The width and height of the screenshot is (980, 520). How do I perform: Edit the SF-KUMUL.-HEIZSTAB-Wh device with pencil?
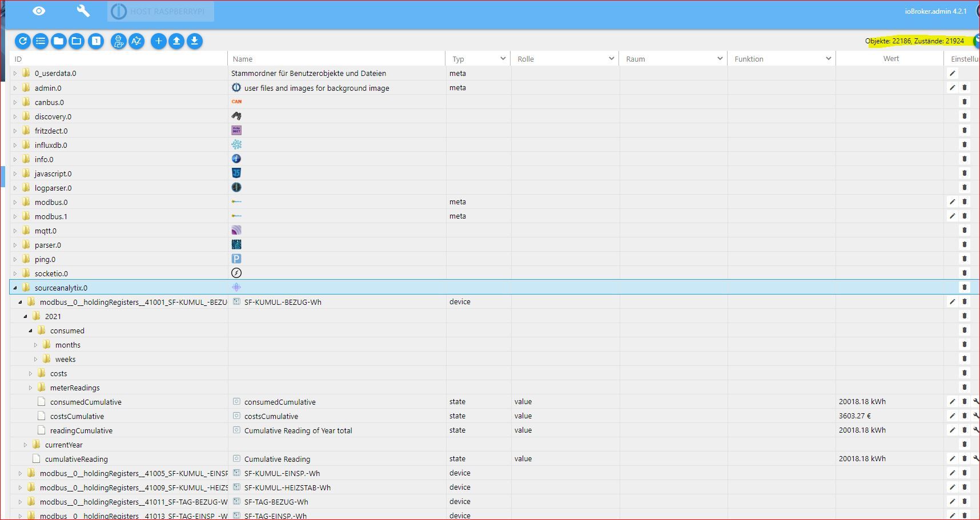(x=952, y=487)
